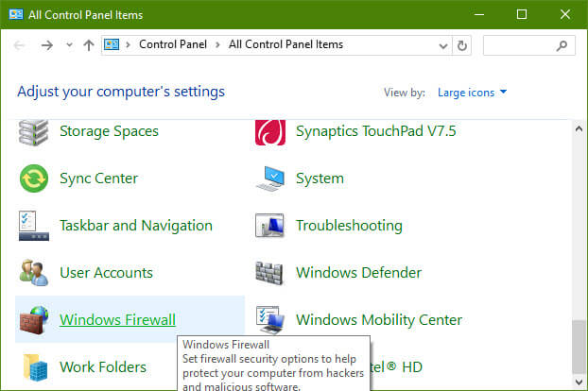The width and height of the screenshot is (588, 391).
Task: Click the scrollbar up arrow
Action: (x=579, y=129)
